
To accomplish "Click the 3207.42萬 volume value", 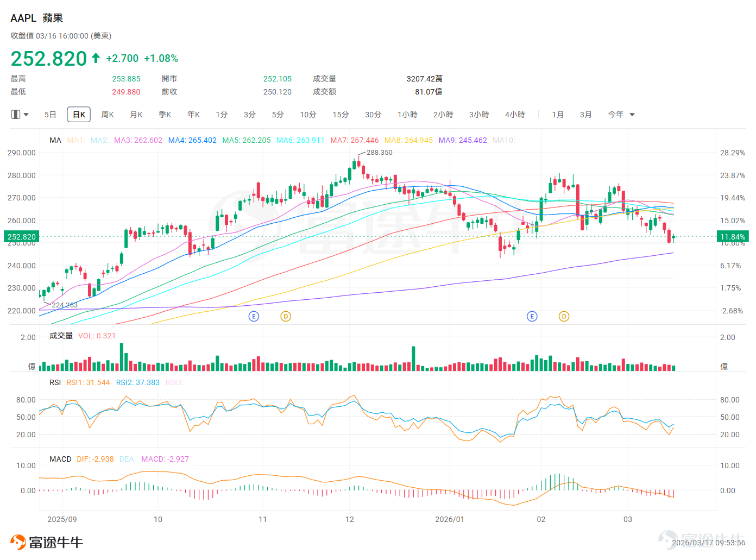I will (424, 79).
